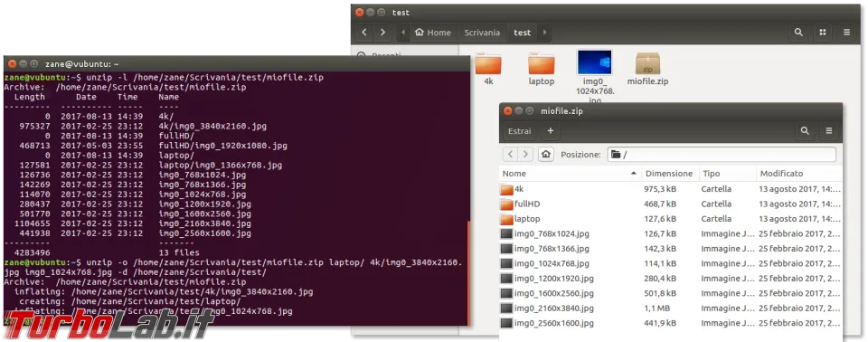
Task: Search in the test file manager window
Action: point(798,33)
